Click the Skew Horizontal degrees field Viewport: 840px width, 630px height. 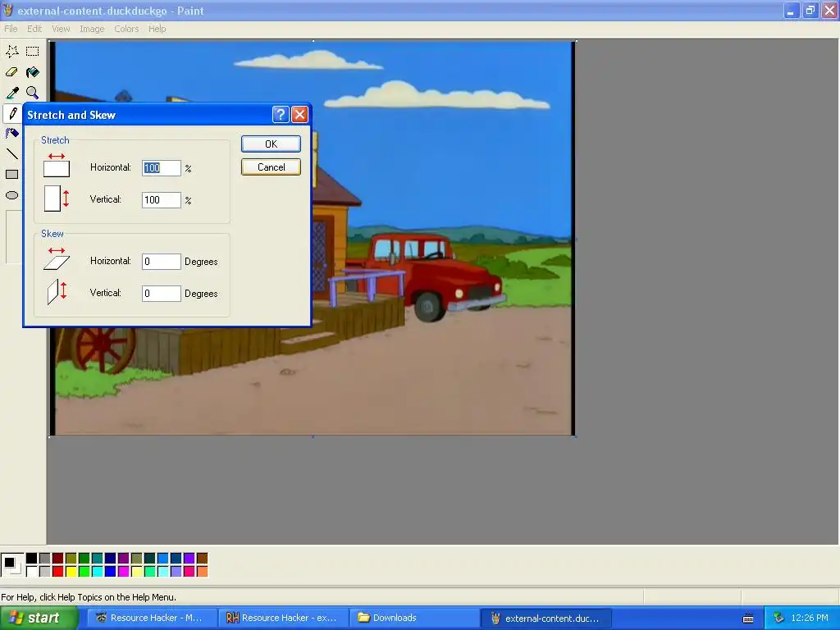click(x=162, y=262)
